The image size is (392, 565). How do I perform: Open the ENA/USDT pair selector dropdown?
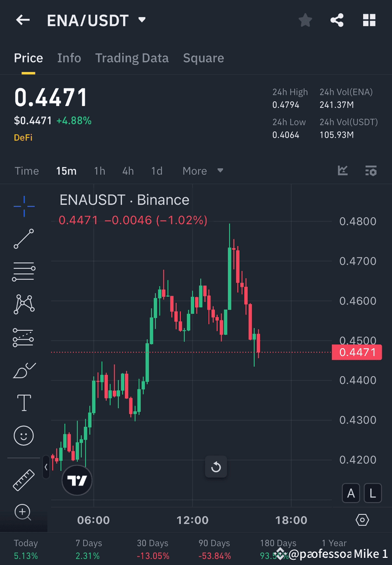point(141,20)
